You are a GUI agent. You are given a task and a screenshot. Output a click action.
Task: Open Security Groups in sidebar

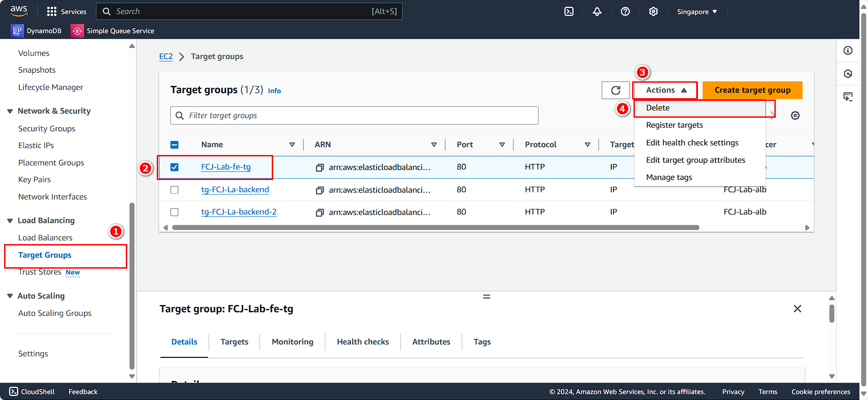(47, 129)
